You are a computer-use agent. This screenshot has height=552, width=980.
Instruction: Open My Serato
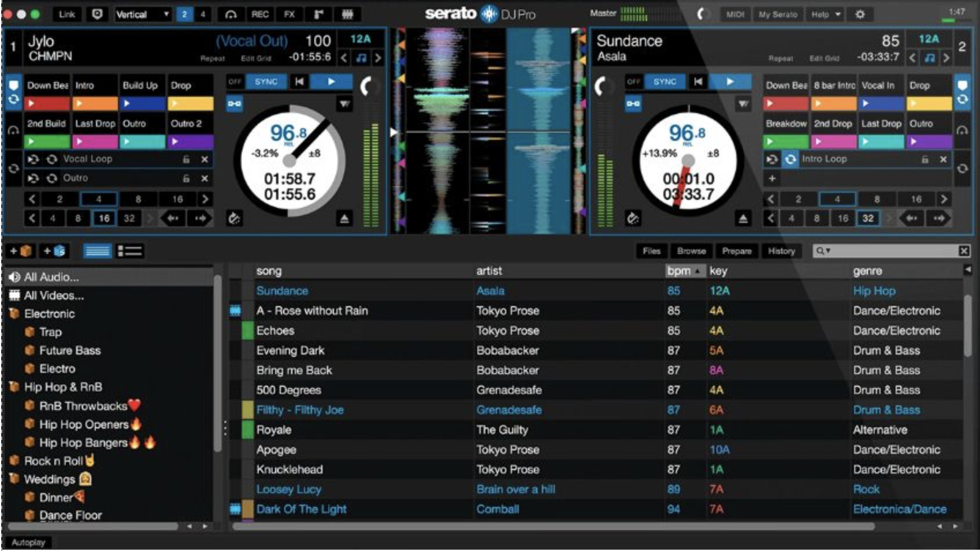pyautogui.click(x=777, y=14)
